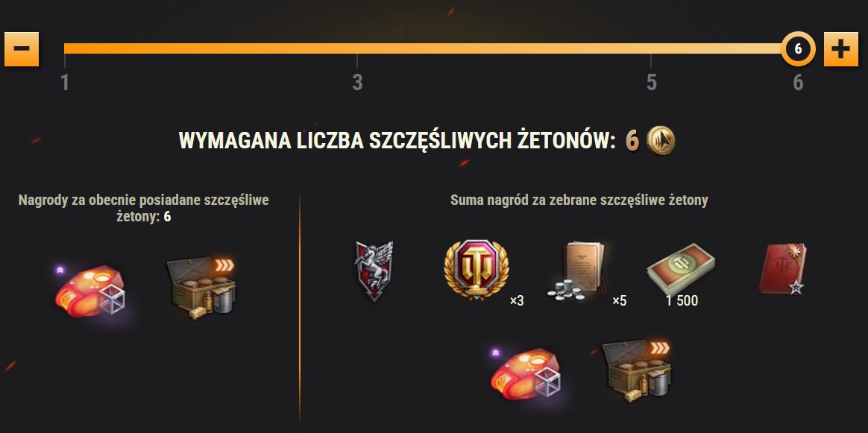Image resolution: width=868 pixels, height=433 pixels.
Task: Click 'Wymagana liczba szczęśliwych żetonów' text
Action: 397,141
